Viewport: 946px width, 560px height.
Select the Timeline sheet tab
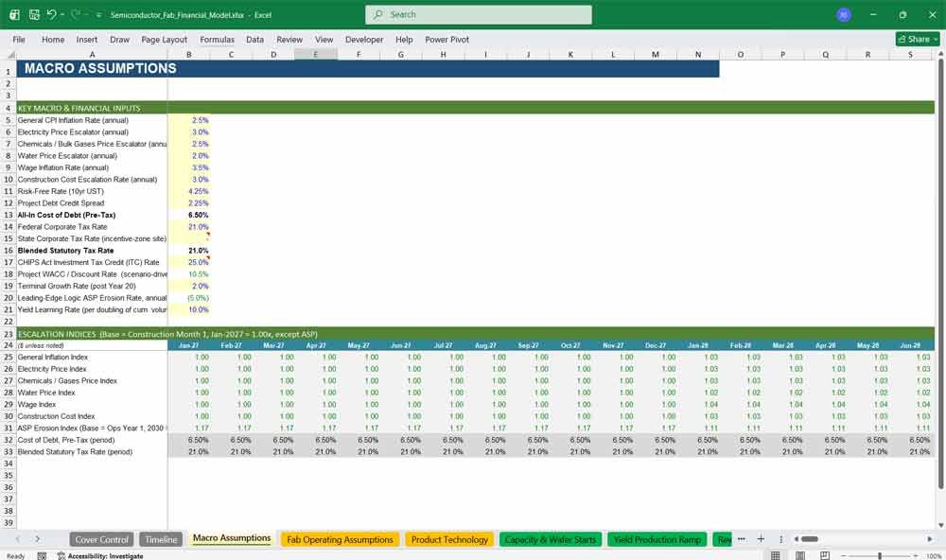161,539
